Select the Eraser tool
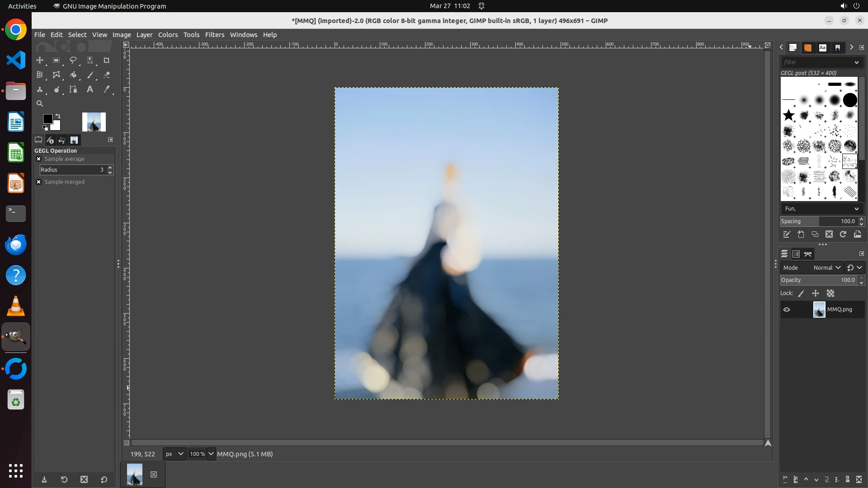Image resolution: width=868 pixels, height=488 pixels. click(107, 75)
